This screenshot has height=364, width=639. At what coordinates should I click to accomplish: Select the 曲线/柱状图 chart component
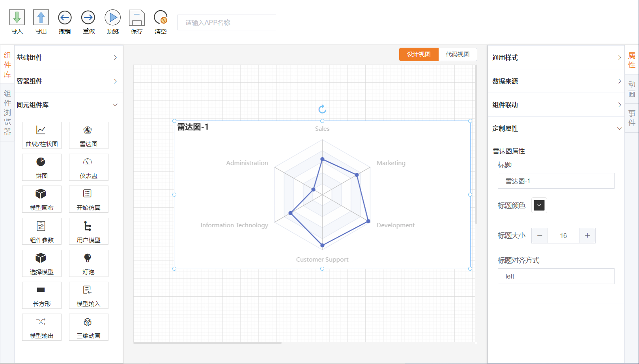click(x=42, y=135)
